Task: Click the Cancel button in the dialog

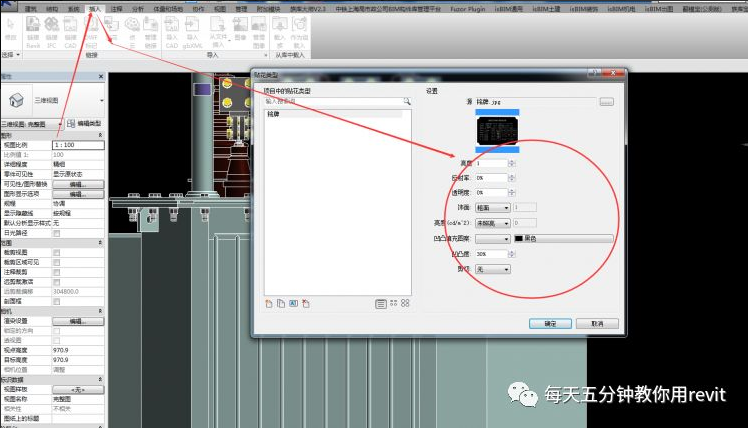Action: tap(597, 323)
